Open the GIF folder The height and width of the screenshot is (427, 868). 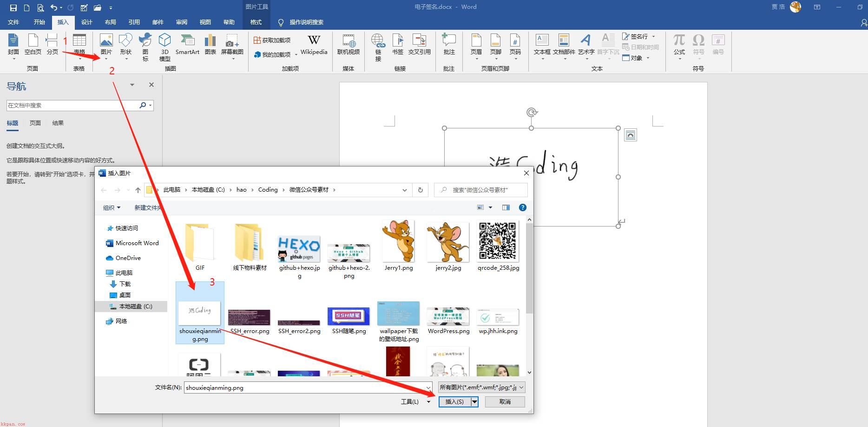(x=200, y=247)
